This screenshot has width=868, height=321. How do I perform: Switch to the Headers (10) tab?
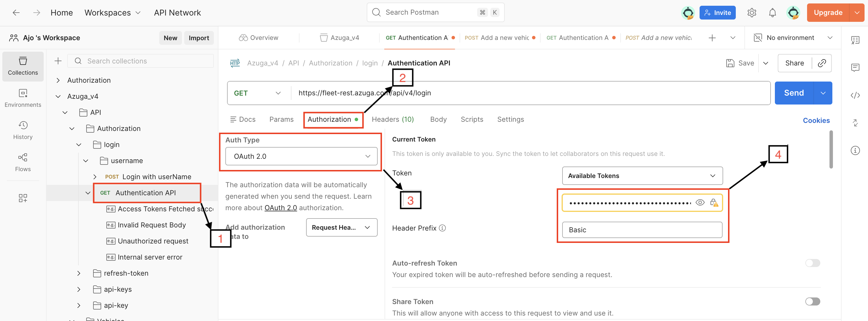(392, 119)
